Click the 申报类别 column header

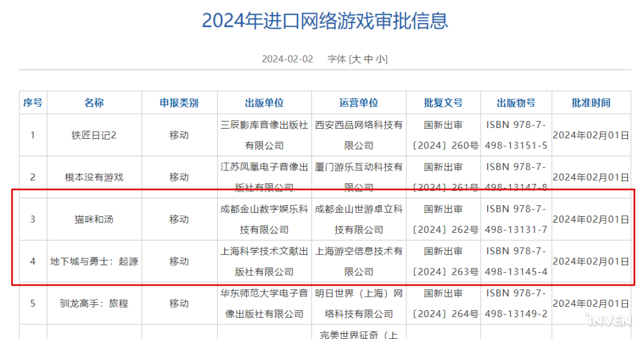pos(179,103)
